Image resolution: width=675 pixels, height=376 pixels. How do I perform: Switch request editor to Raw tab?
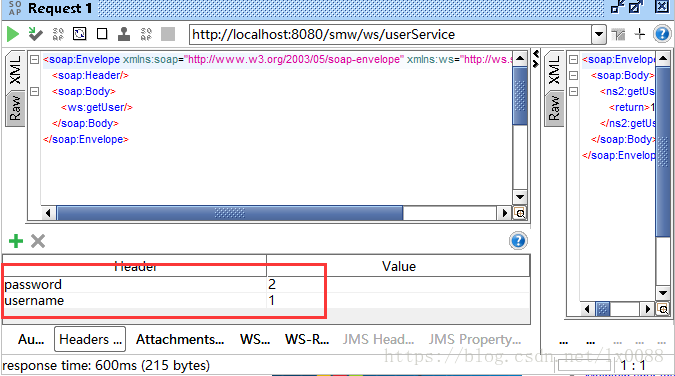(x=15, y=109)
